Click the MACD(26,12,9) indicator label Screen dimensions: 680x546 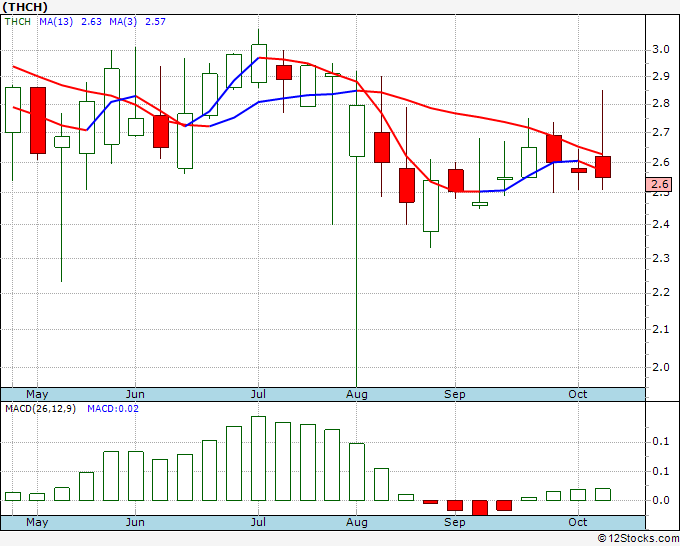tap(40, 409)
